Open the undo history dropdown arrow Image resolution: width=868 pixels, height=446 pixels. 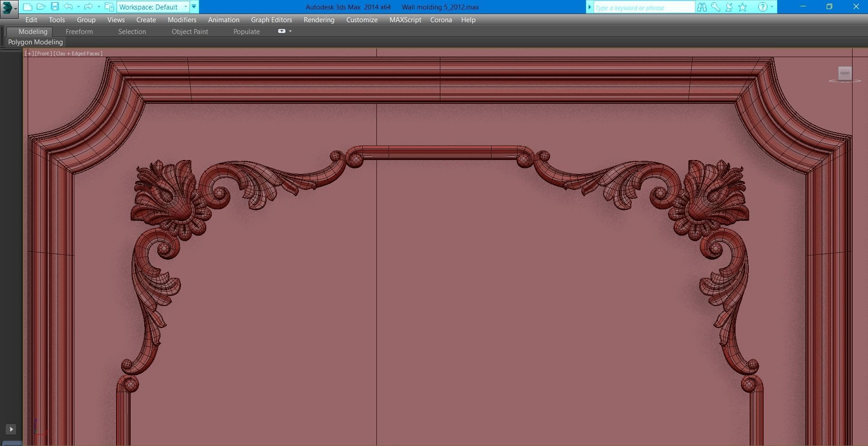point(78,7)
